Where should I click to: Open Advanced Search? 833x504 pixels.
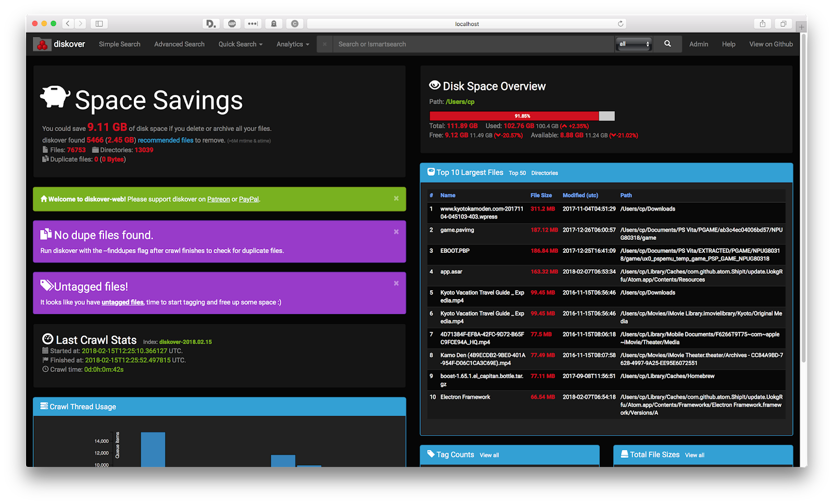(x=179, y=44)
